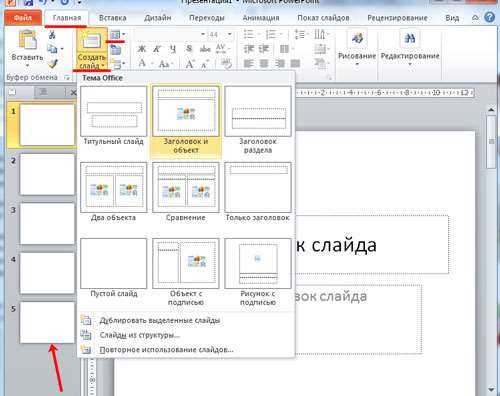Switch to the Переходы tab
500x396 pixels.
click(x=207, y=18)
